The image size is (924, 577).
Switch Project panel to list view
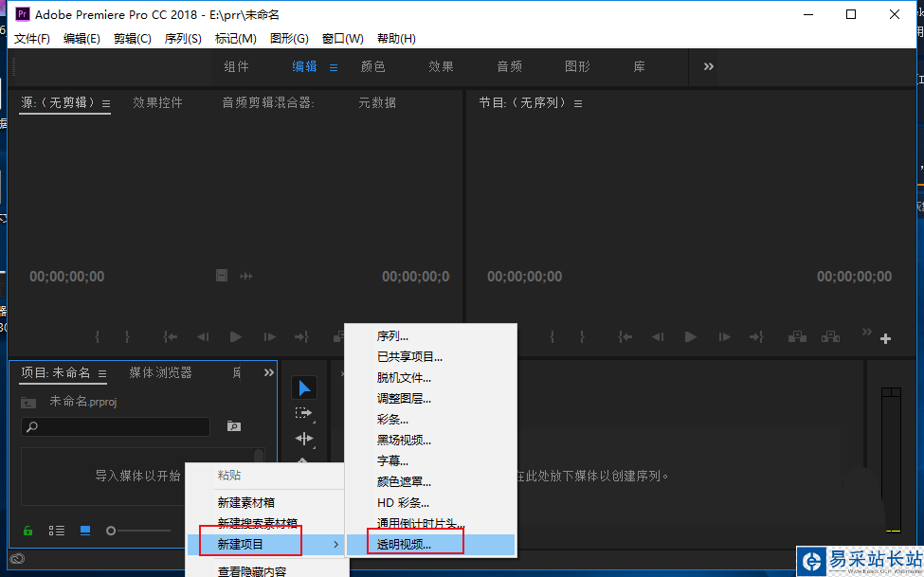tap(57, 531)
